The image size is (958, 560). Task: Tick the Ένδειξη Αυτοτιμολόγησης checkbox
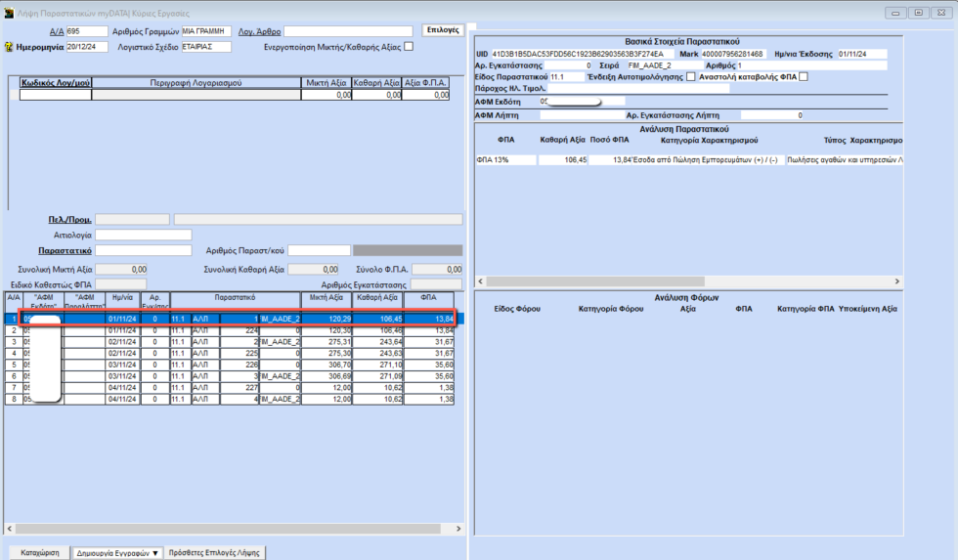click(691, 76)
